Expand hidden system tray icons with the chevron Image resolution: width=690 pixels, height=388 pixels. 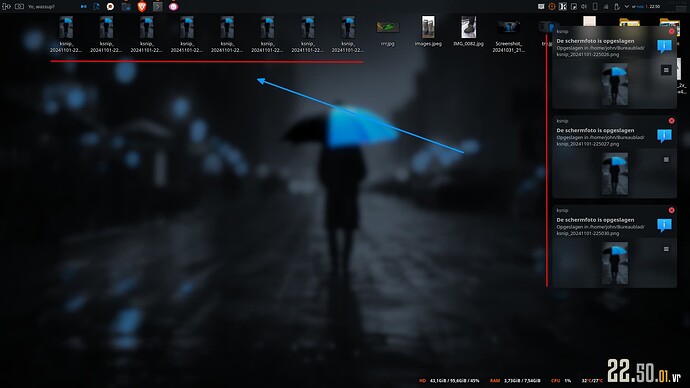coord(627,7)
